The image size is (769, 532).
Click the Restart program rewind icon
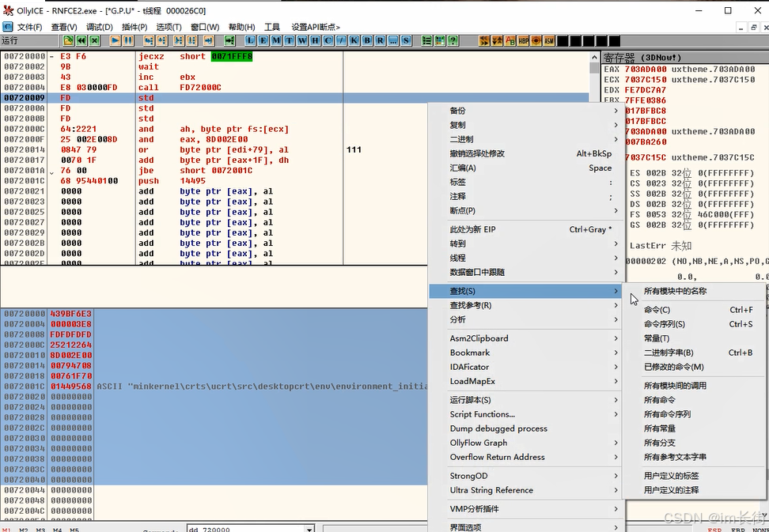coord(81,40)
